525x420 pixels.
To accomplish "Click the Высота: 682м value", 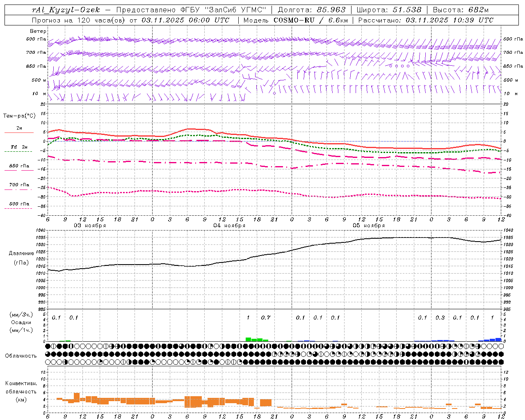I will point(461,10).
